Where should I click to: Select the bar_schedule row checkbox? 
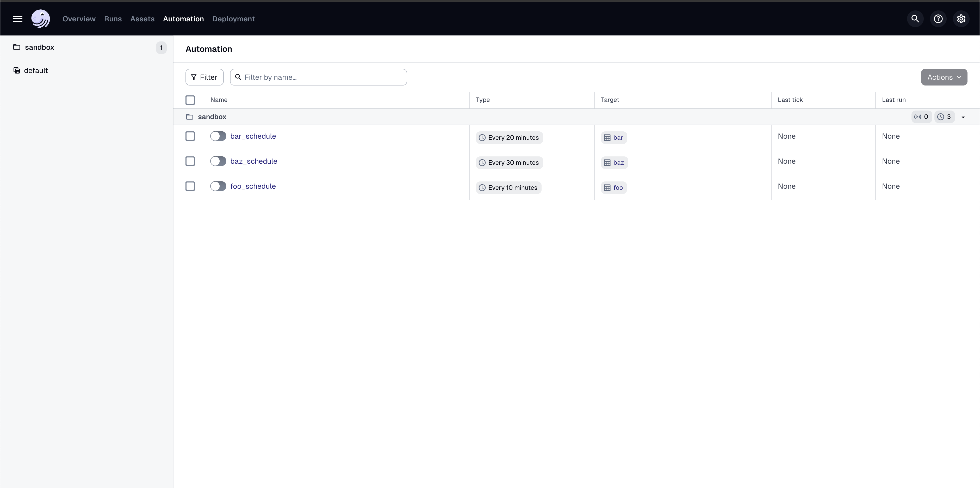point(190,136)
